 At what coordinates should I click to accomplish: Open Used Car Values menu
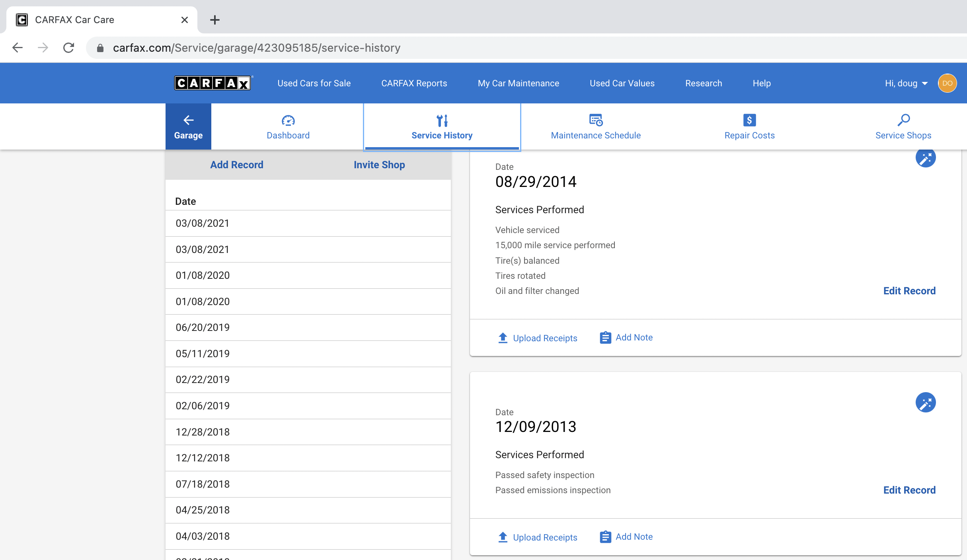[622, 83]
